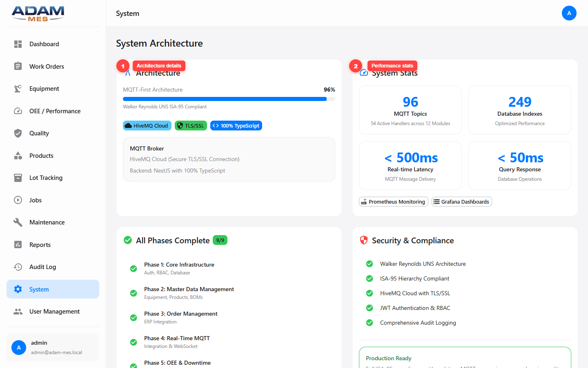
Task: Click the System gear icon
Action: tap(18, 289)
